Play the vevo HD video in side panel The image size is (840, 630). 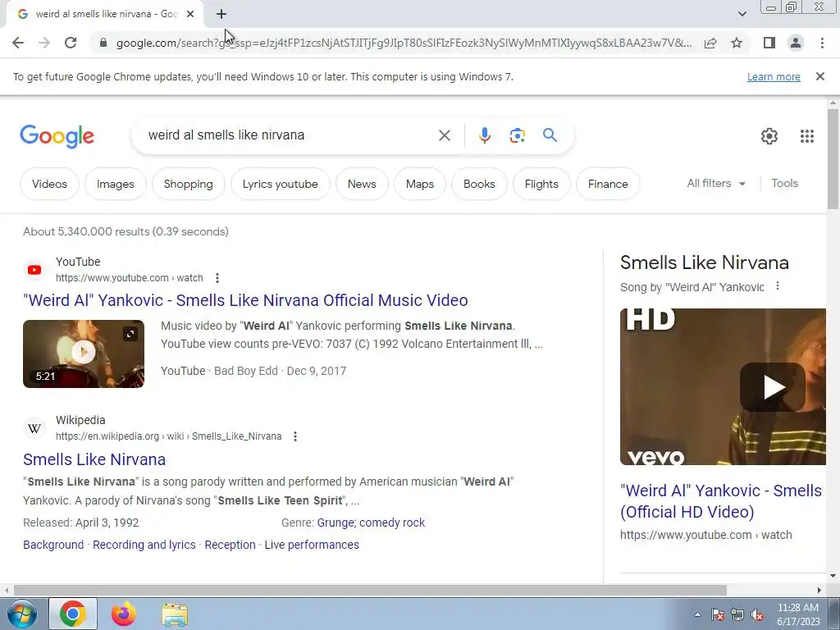pos(772,387)
